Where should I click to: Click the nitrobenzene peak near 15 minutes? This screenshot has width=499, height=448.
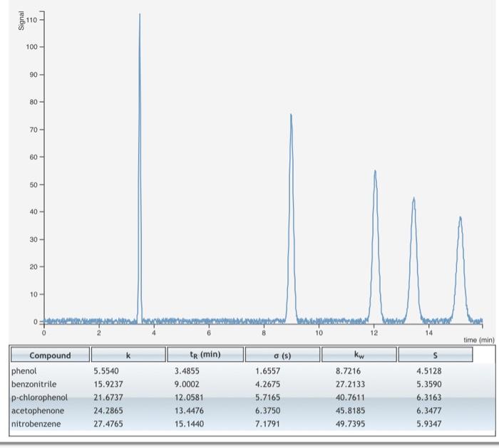(460, 270)
